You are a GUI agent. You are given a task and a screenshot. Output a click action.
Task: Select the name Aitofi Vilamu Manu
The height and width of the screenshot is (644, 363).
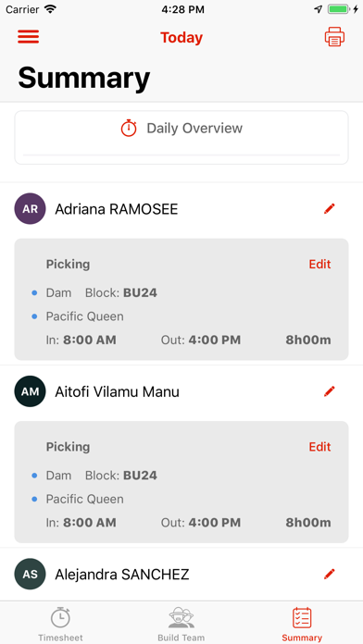click(x=118, y=391)
